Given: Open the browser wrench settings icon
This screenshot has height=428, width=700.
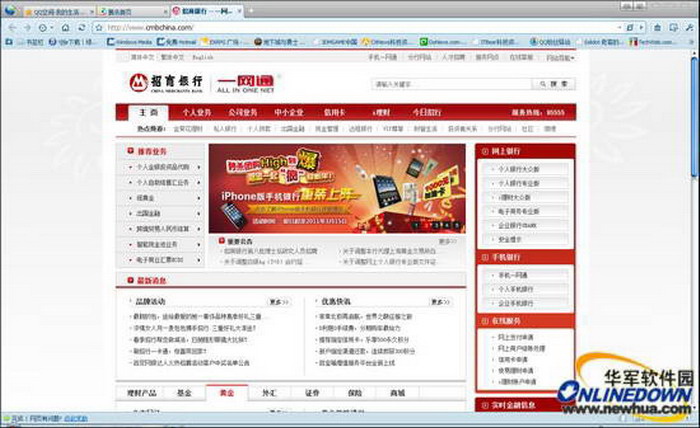Looking at the screenshot, I should pos(690,28).
